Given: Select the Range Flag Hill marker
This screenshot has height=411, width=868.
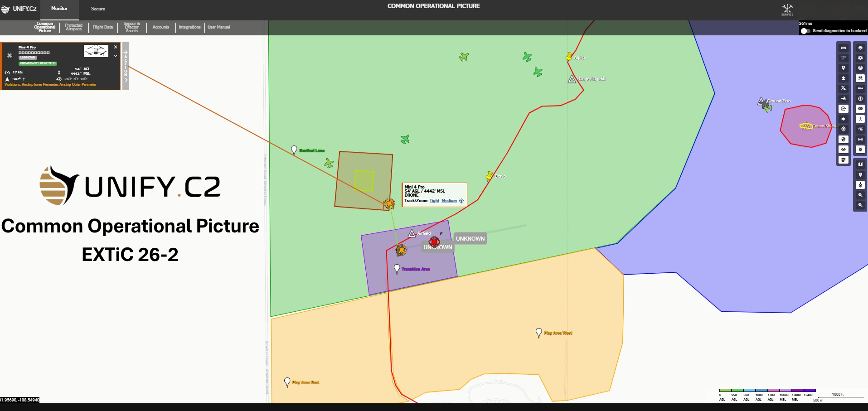Looking at the screenshot, I should pos(572,79).
